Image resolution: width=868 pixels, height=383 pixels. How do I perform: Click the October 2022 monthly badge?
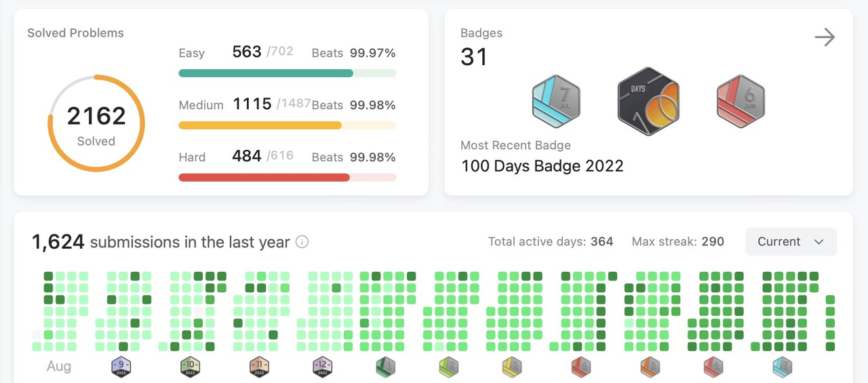[x=190, y=367]
